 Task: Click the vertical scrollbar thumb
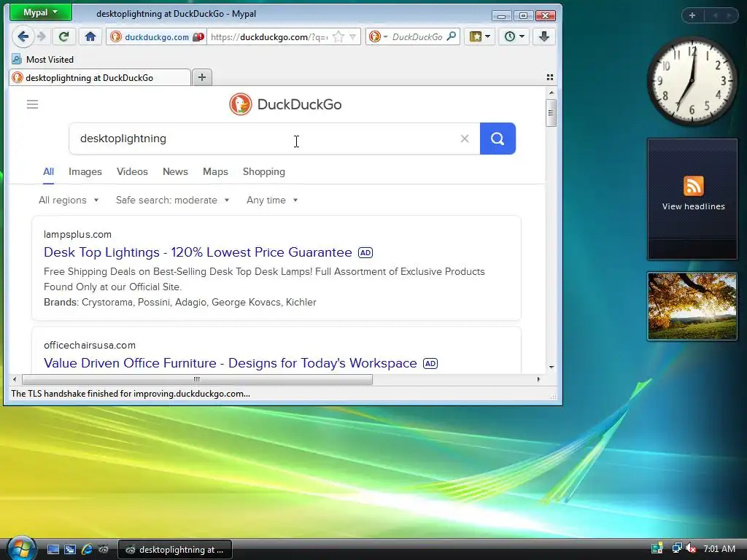point(551,113)
